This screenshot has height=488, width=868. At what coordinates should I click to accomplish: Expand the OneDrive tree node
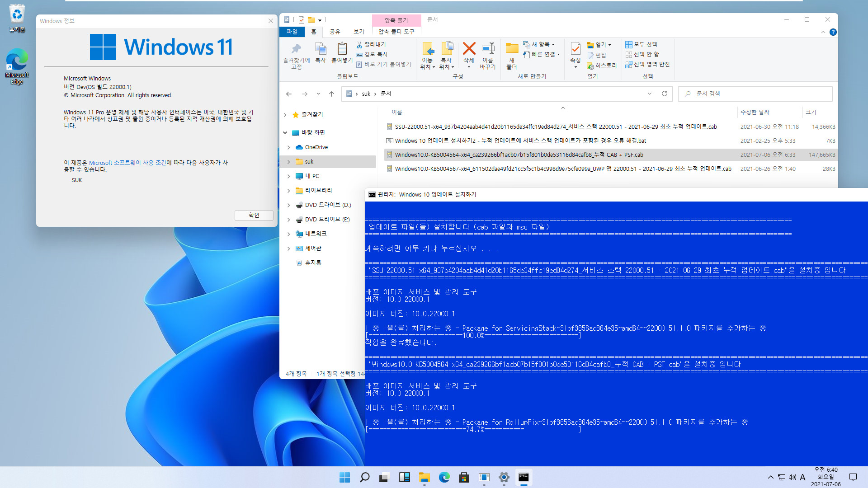pyautogui.click(x=289, y=147)
